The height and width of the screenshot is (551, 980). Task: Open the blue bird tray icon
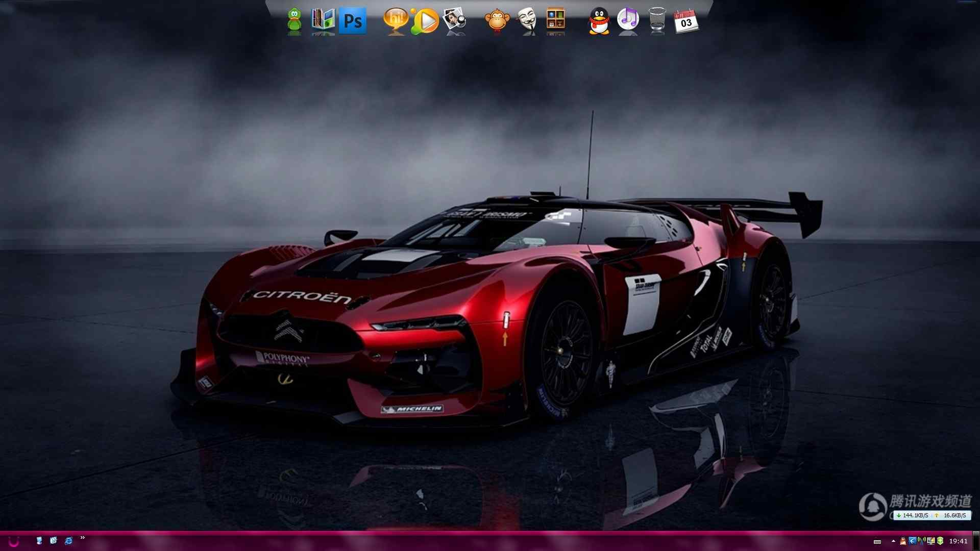[x=913, y=541]
